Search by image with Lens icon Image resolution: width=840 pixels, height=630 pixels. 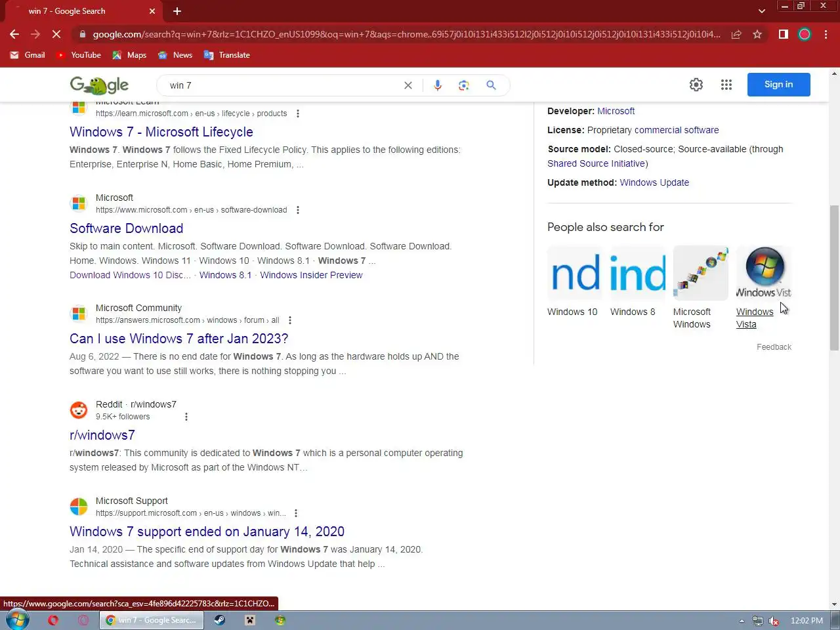point(464,85)
